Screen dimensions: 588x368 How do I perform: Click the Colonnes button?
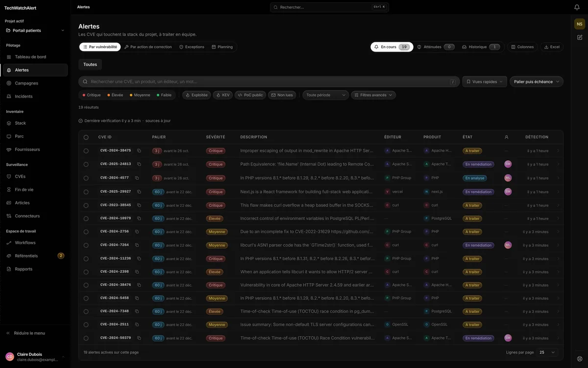(x=522, y=47)
